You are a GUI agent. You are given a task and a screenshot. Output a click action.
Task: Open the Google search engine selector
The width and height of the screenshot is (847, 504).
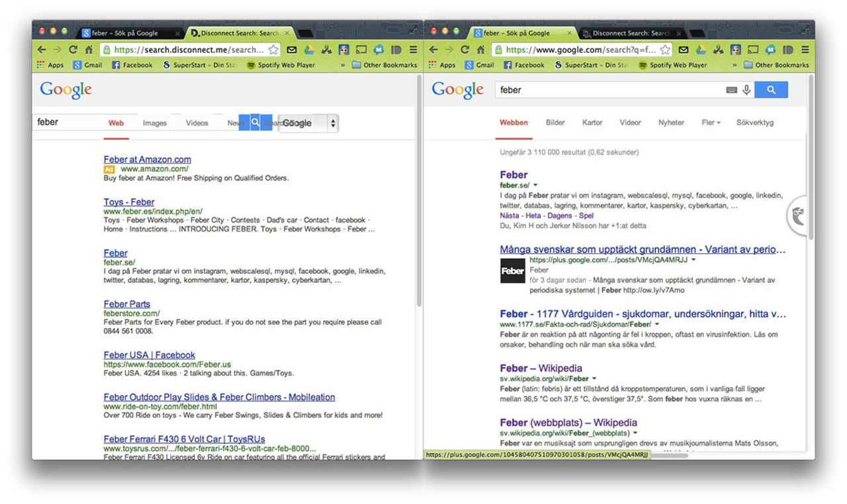pyautogui.click(x=308, y=123)
